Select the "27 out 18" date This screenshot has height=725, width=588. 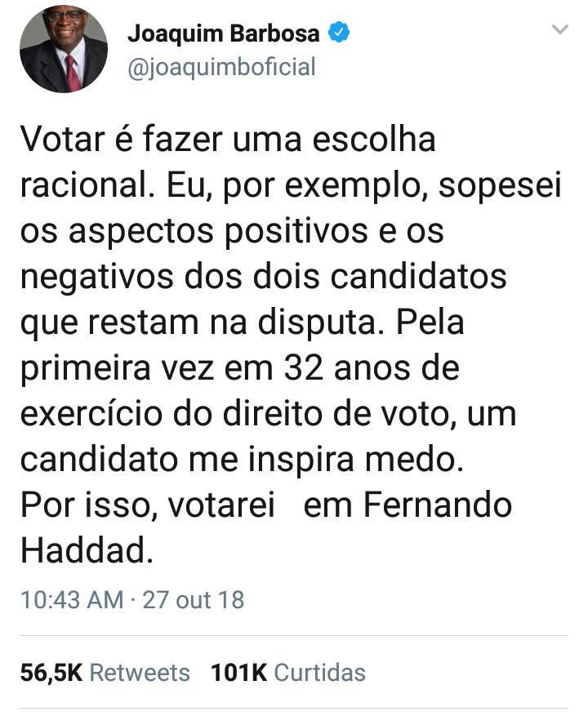[x=194, y=600]
